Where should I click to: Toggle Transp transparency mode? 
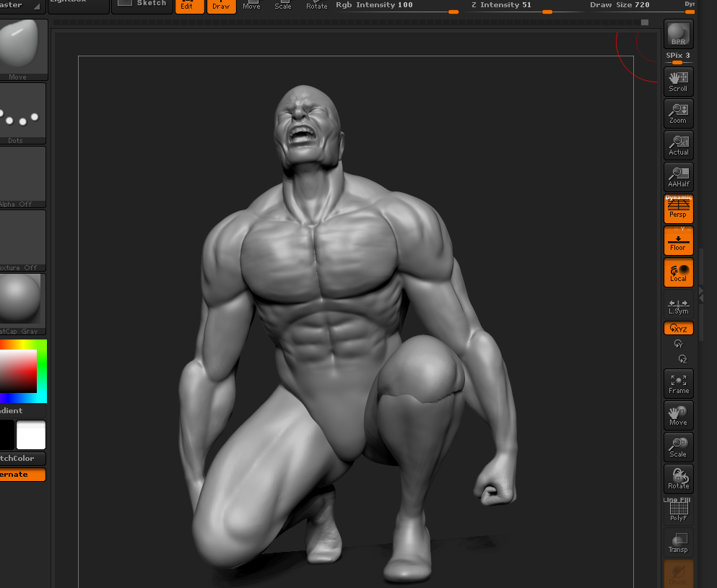[678, 542]
